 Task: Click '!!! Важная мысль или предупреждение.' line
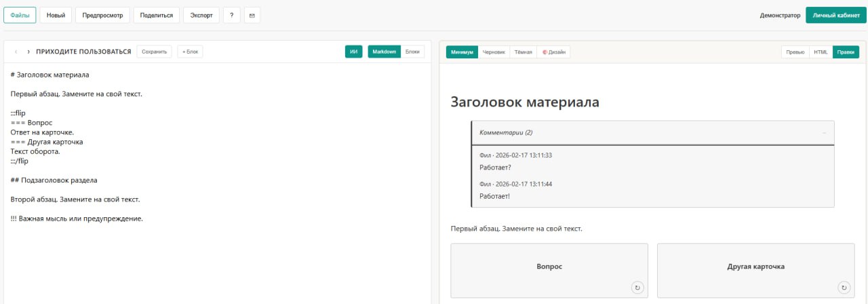coord(77,218)
